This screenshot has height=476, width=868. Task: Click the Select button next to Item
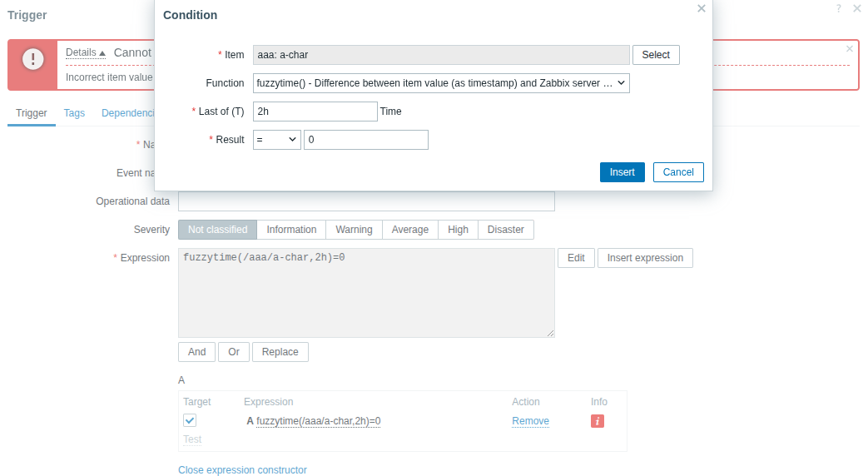pyautogui.click(x=656, y=55)
